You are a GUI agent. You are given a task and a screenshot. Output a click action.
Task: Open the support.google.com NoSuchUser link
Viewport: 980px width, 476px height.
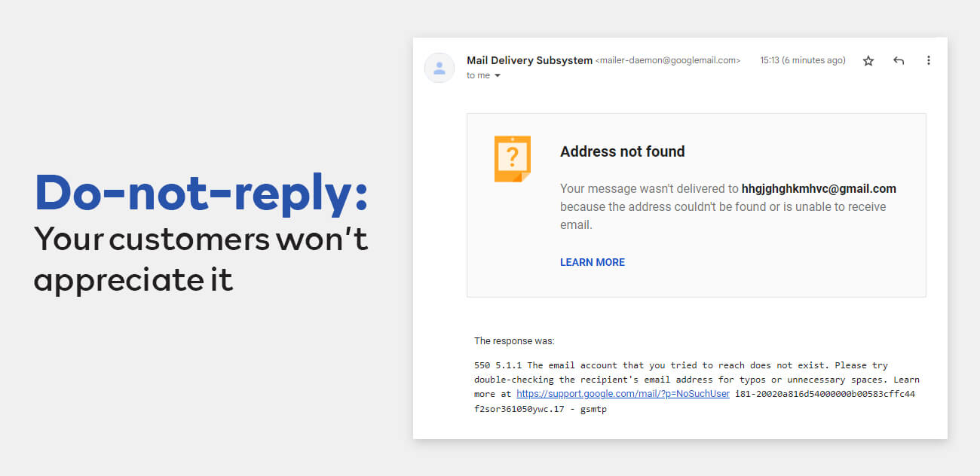pos(623,394)
